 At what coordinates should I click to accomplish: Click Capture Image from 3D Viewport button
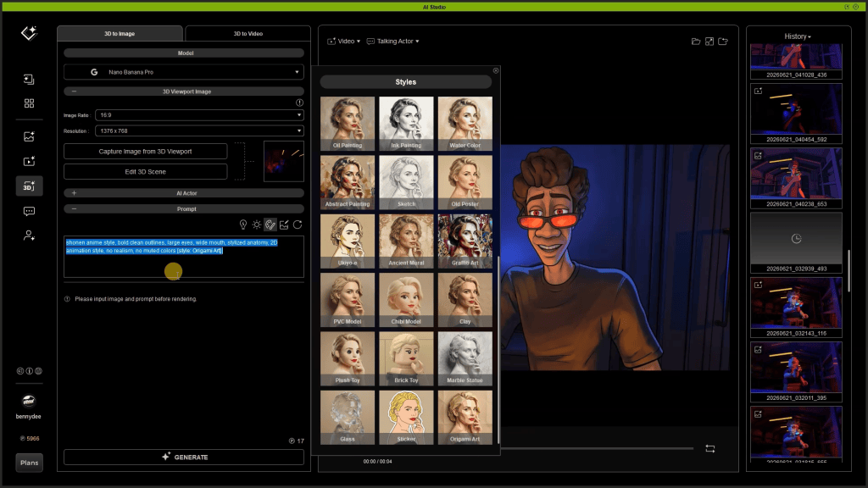145,152
